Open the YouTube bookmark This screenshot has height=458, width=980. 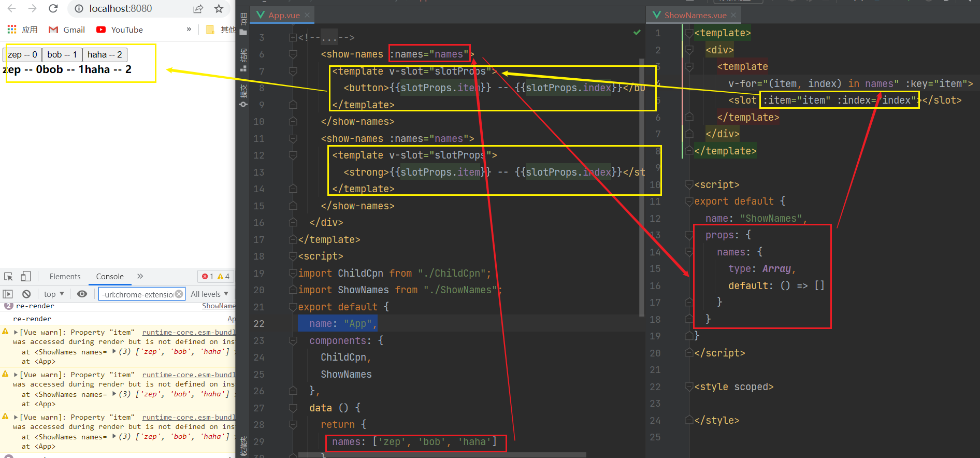(120, 30)
